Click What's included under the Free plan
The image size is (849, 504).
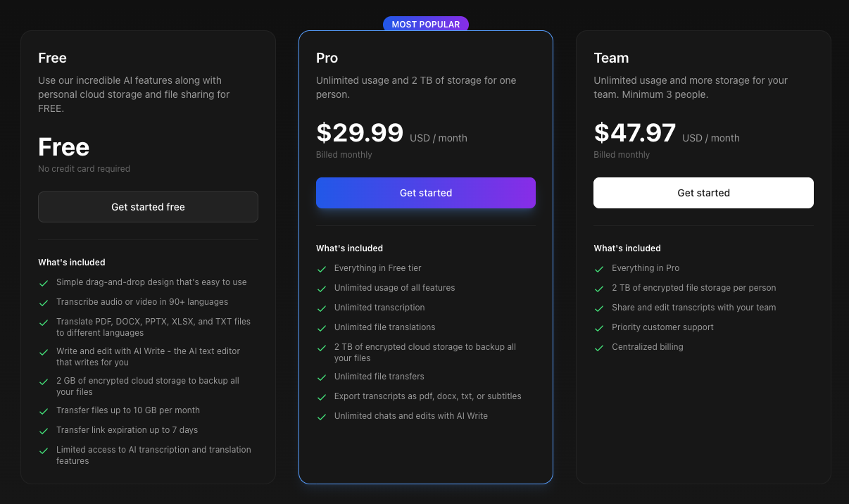tap(71, 262)
